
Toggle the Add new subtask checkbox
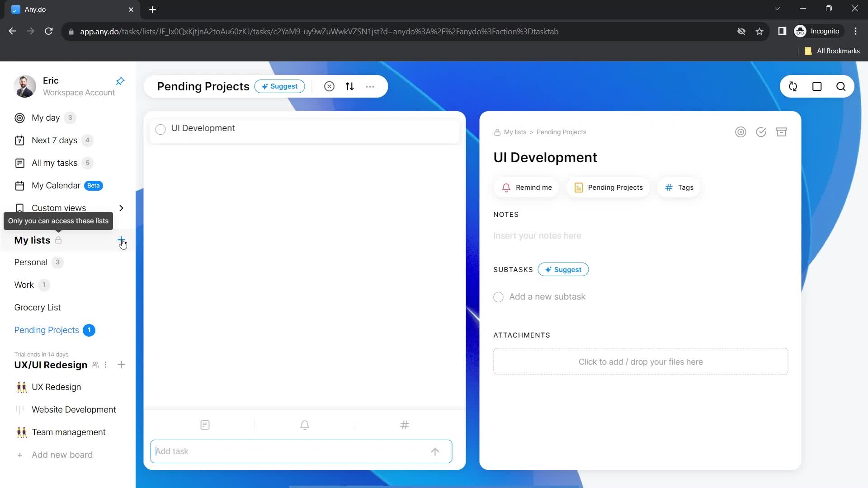pos(498,296)
